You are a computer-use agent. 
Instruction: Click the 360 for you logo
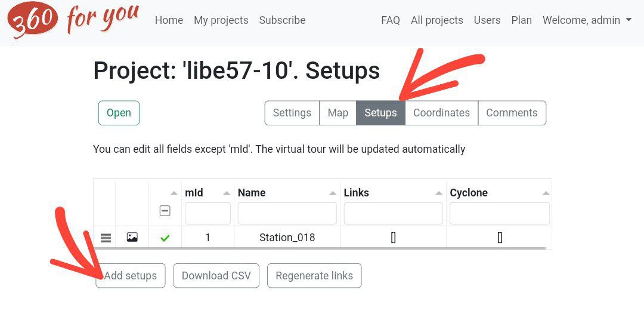[73, 21]
